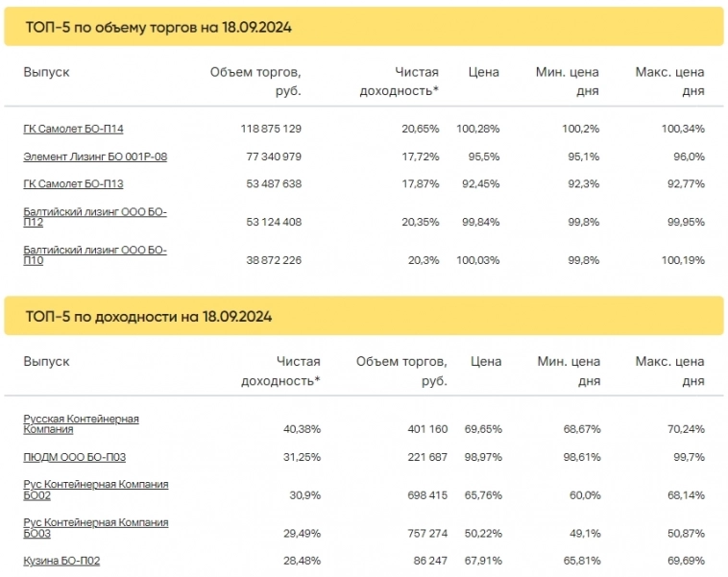Open the Русская Контейнерная Компания link
This screenshot has width=728, height=577.
point(81,423)
